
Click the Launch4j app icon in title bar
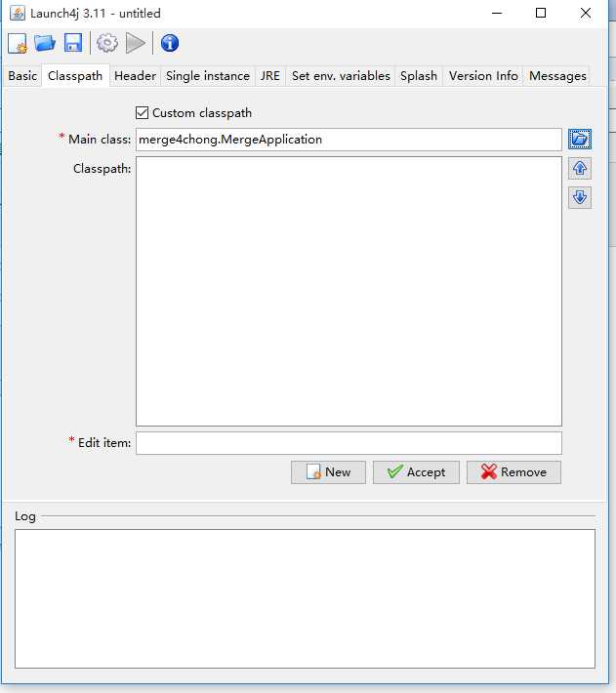18,14
